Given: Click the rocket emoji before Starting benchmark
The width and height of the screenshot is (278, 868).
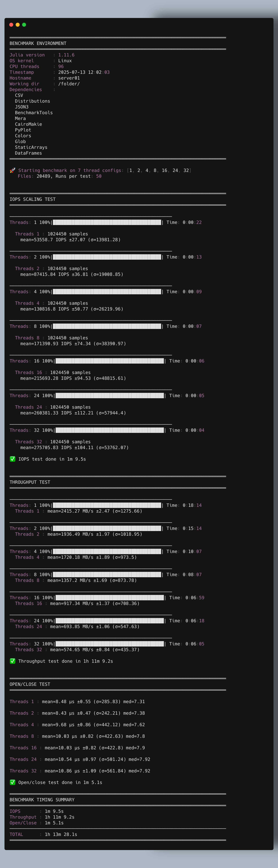Looking at the screenshot, I should coord(13,170).
